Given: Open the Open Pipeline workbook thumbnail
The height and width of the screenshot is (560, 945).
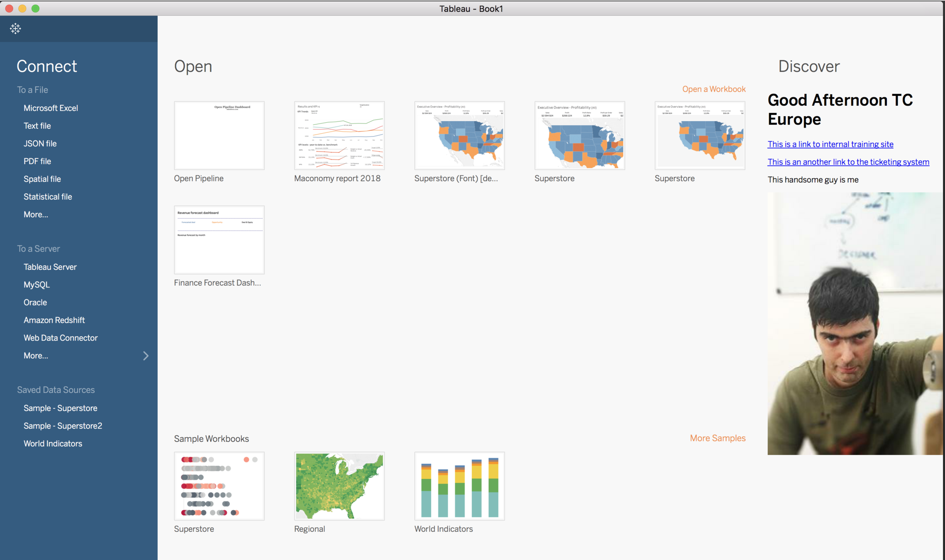Looking at the screenshot, I should point(219,136).
